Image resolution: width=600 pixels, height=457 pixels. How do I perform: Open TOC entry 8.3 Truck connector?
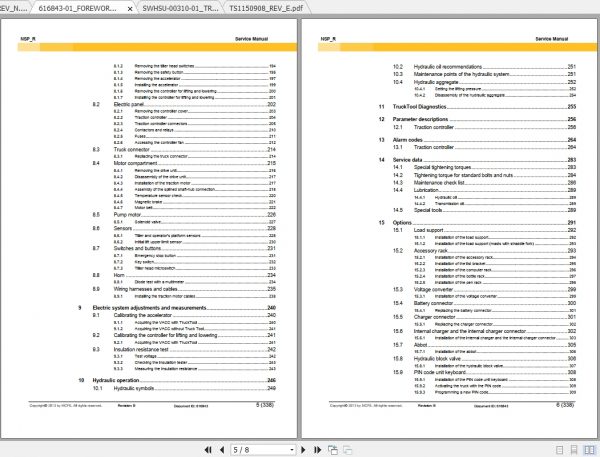pos(184,149)
